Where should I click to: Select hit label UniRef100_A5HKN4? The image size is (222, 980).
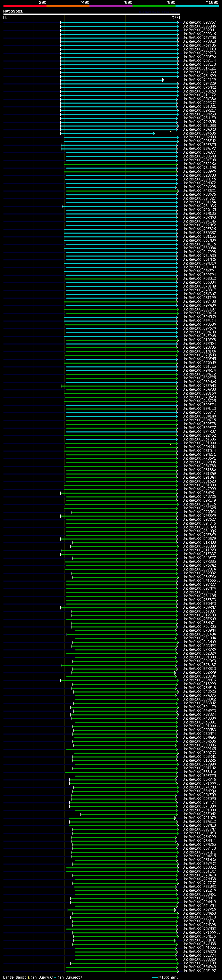click(199, 447)
